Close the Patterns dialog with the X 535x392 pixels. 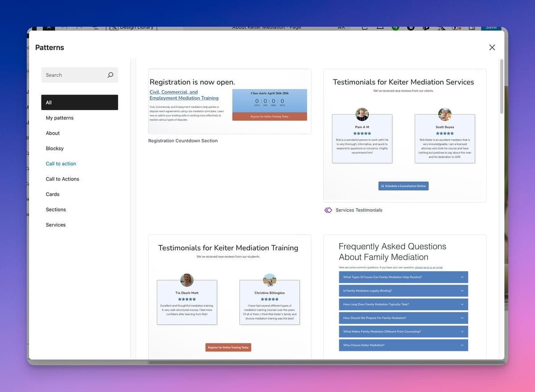pyautogui.click(x=492, y=47)
